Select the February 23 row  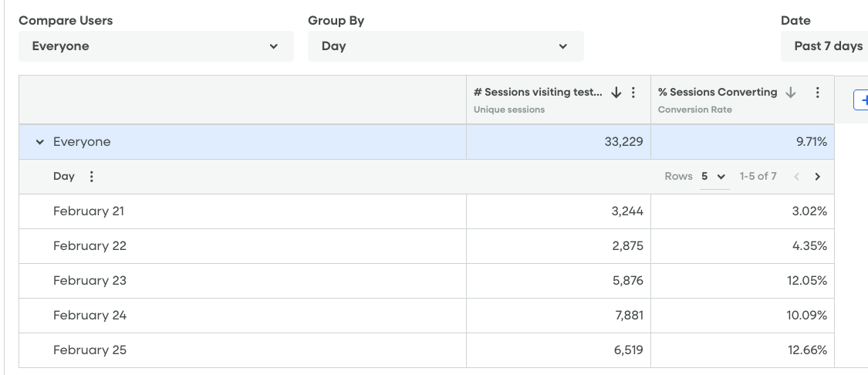(90, 281)
